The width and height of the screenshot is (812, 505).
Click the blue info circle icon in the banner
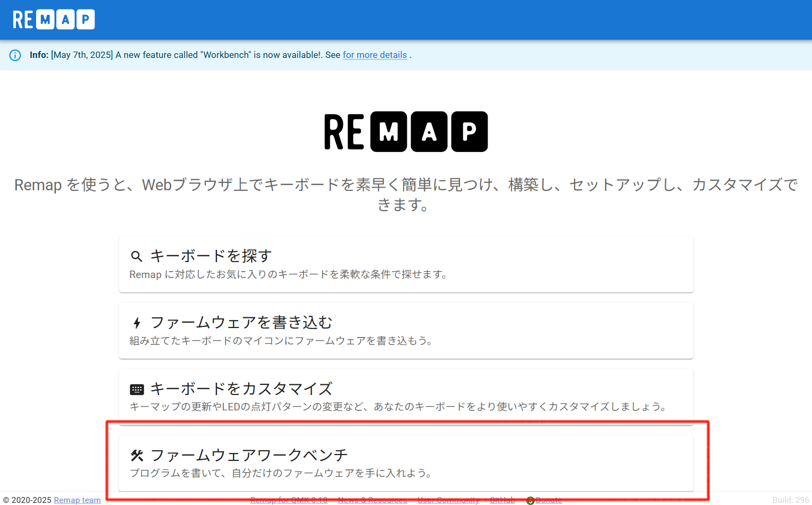15,55
